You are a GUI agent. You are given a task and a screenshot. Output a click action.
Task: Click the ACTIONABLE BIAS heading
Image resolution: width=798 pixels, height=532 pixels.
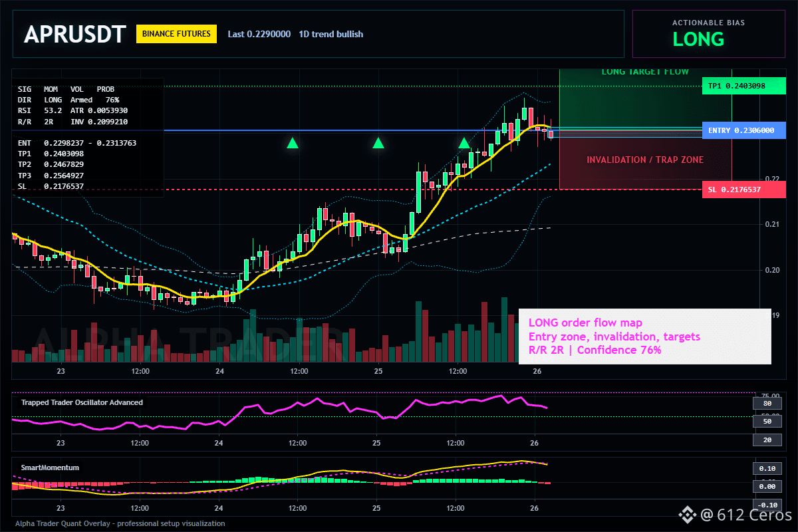click(x=708, y=23)
